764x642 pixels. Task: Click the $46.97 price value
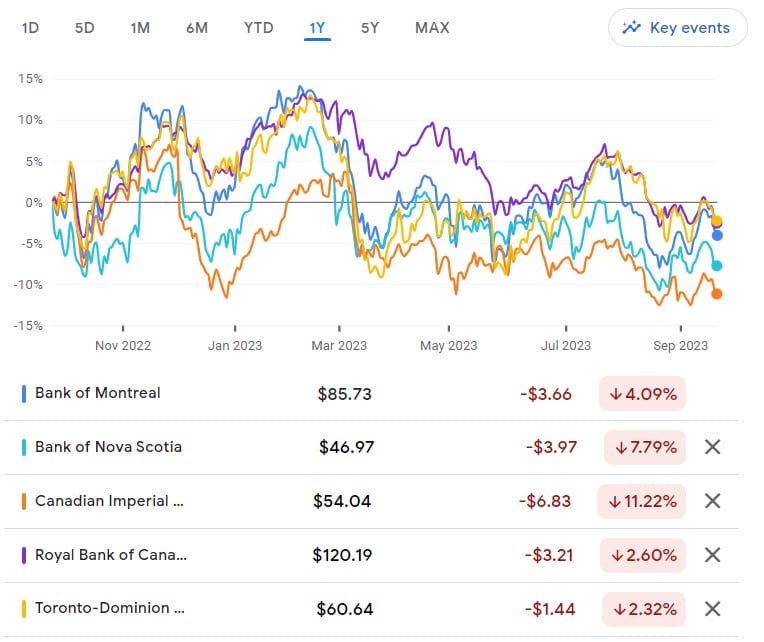click(x=346, y=447)
